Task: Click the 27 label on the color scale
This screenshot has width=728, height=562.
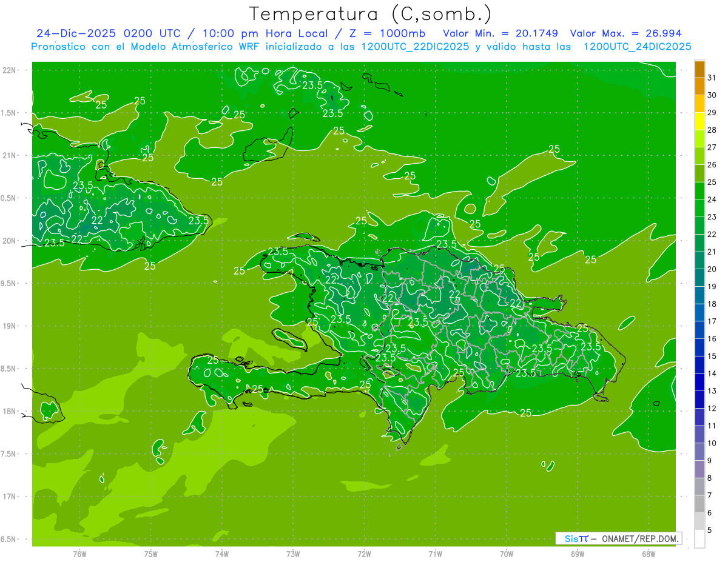Action: point(712,147)
